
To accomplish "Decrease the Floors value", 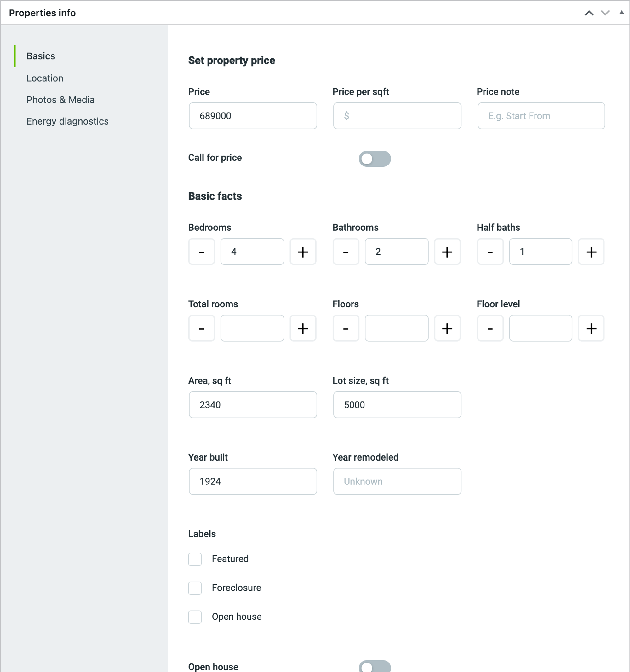I will tap(346, 328).
